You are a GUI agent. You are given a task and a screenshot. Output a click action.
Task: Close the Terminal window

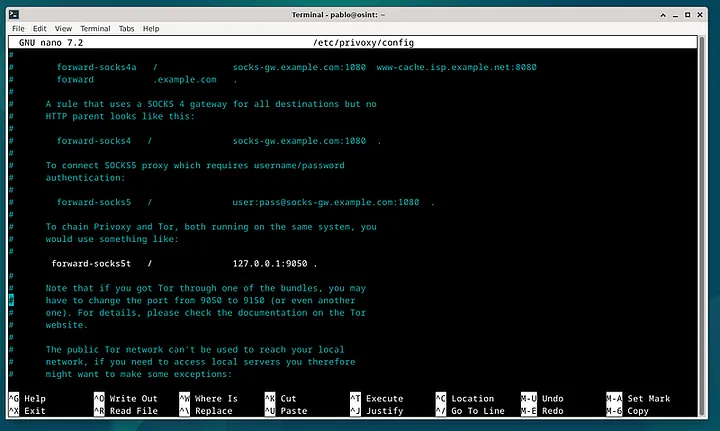click(706, 14)
